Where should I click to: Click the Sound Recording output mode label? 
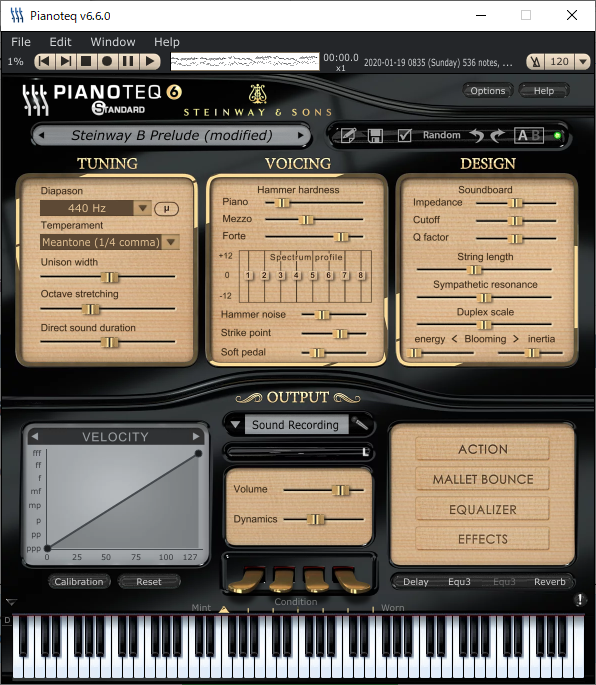click(x=296, y=425)
